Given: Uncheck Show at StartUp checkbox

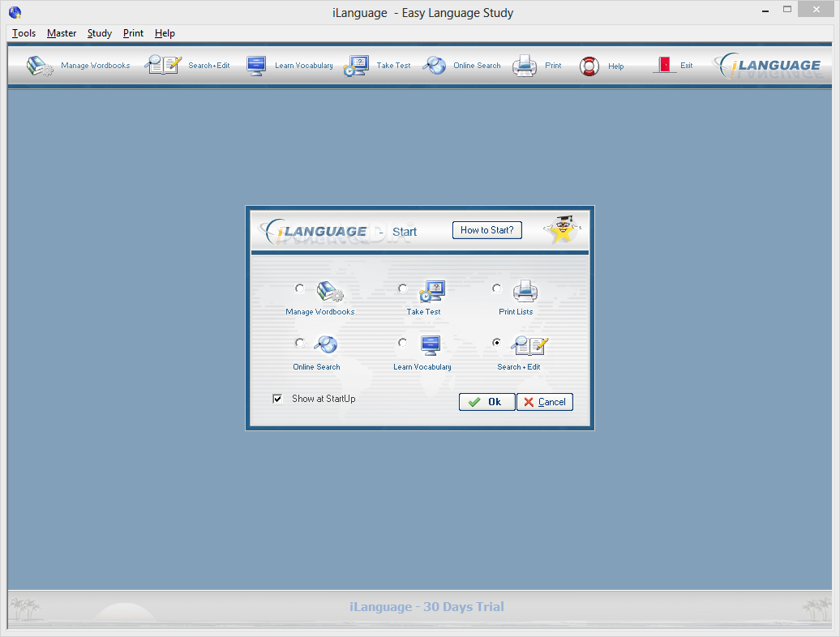Looking at the screenshot, I should click(277, 399).
